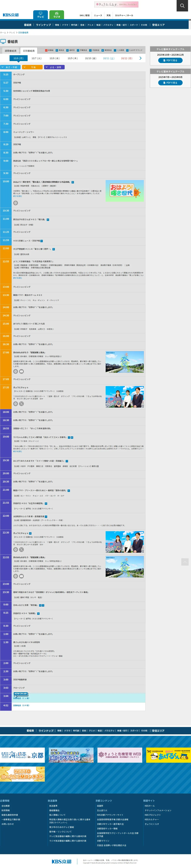Switch to 週間番組表 tab

coord(10,51)
